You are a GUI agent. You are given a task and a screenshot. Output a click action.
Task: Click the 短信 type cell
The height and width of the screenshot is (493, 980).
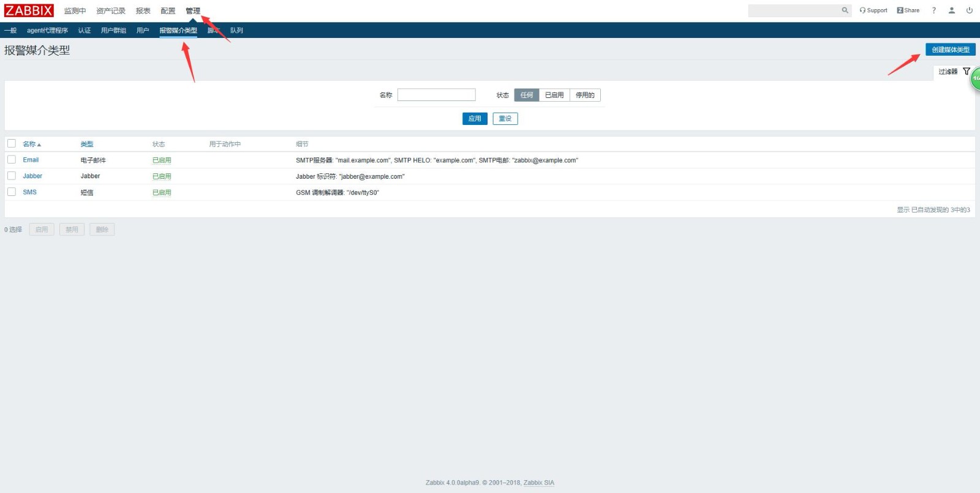point(87,192)
